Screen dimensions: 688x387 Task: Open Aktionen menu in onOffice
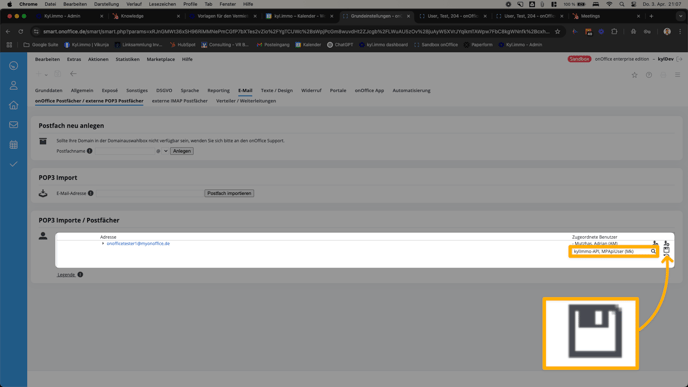[x=98, y=59]
